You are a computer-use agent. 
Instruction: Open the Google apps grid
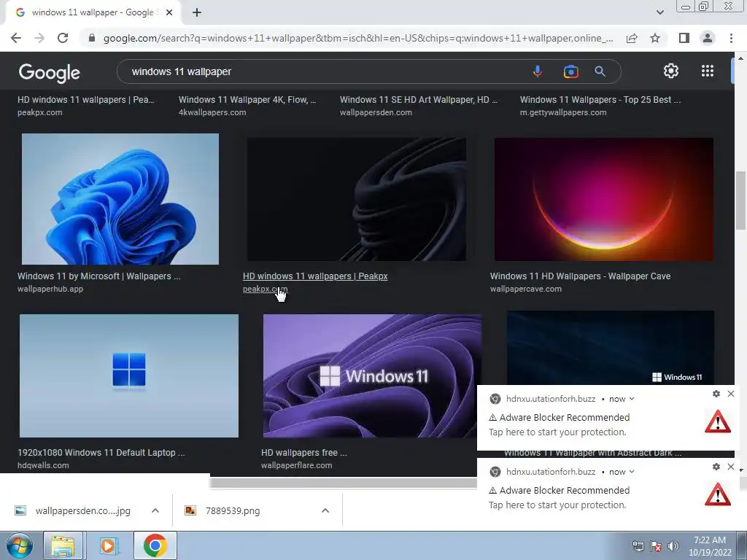click(708, 71)
